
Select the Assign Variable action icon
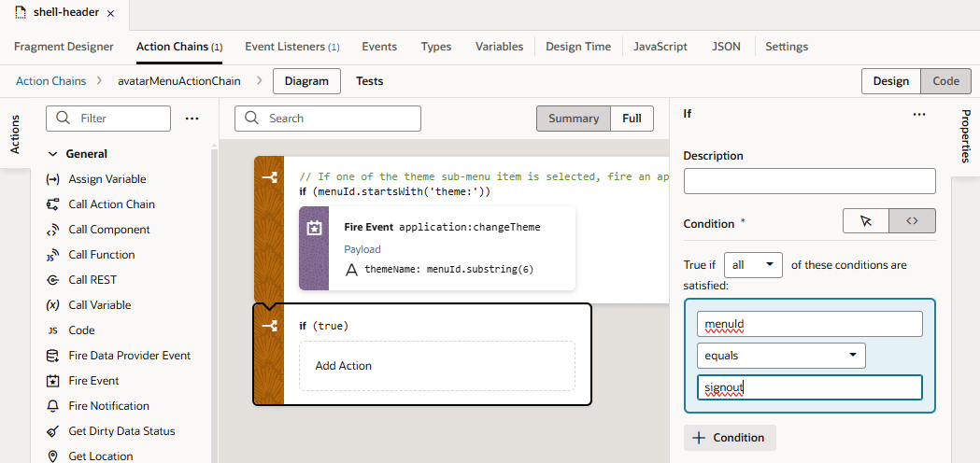[x=52, y=179]
